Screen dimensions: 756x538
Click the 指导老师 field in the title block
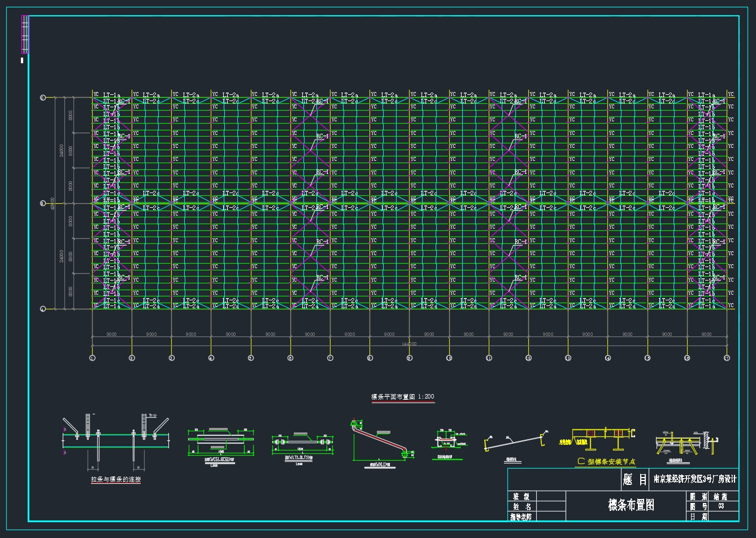click(x=521, y=517)
